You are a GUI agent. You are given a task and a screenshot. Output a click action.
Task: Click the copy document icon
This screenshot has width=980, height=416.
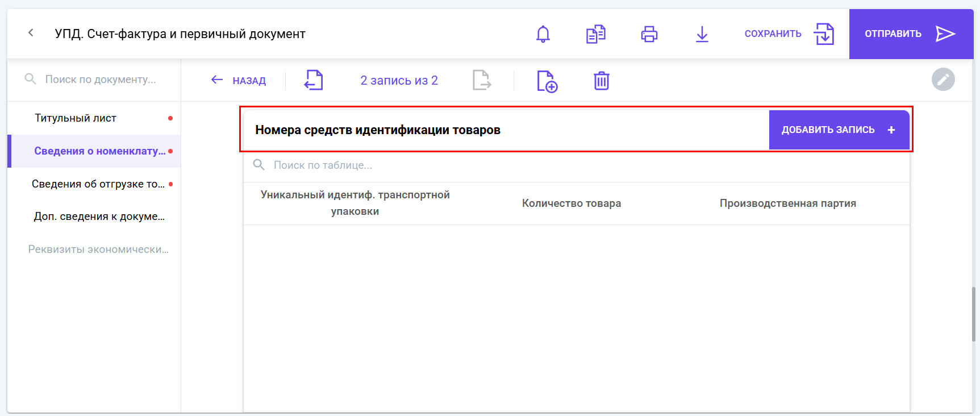(x=596, y=34)
